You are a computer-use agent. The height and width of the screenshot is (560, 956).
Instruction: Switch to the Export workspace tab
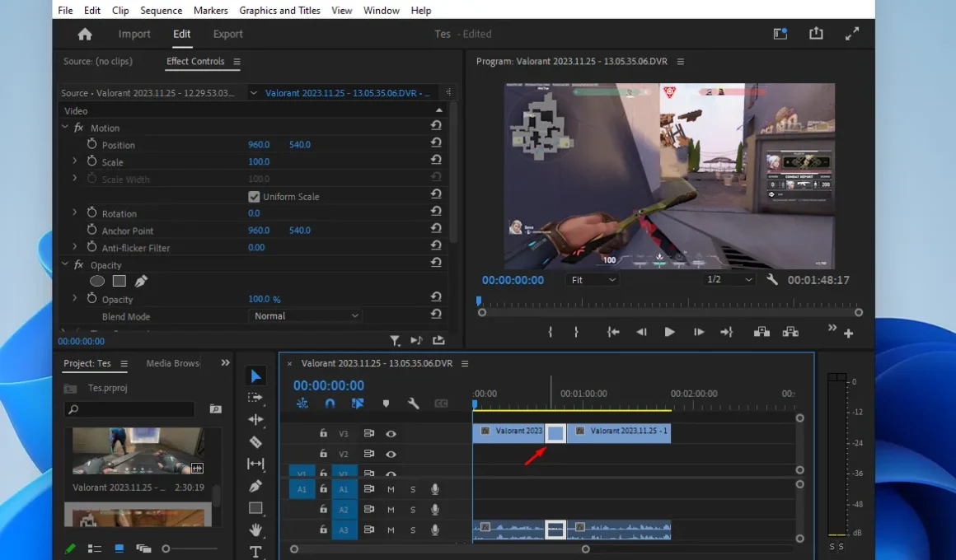(x=228, y=34)
